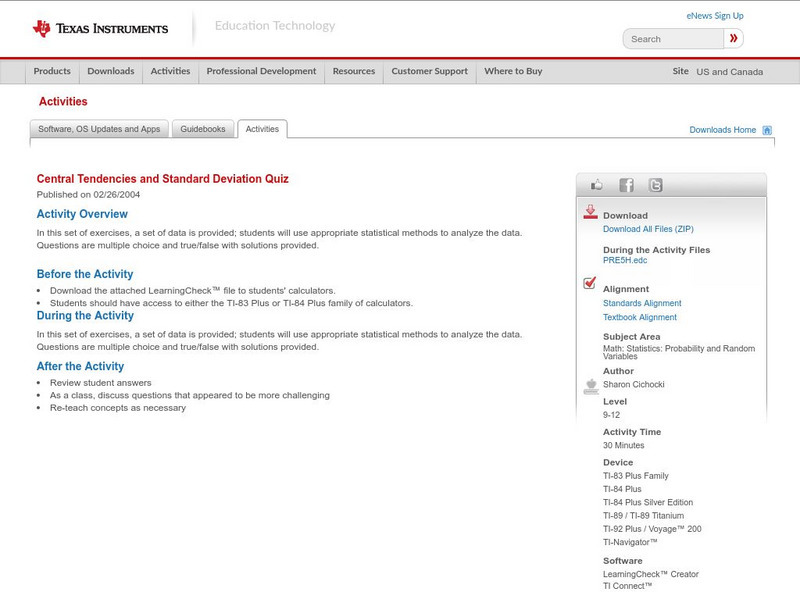Click the Before the Activity heading

point(85,274)
